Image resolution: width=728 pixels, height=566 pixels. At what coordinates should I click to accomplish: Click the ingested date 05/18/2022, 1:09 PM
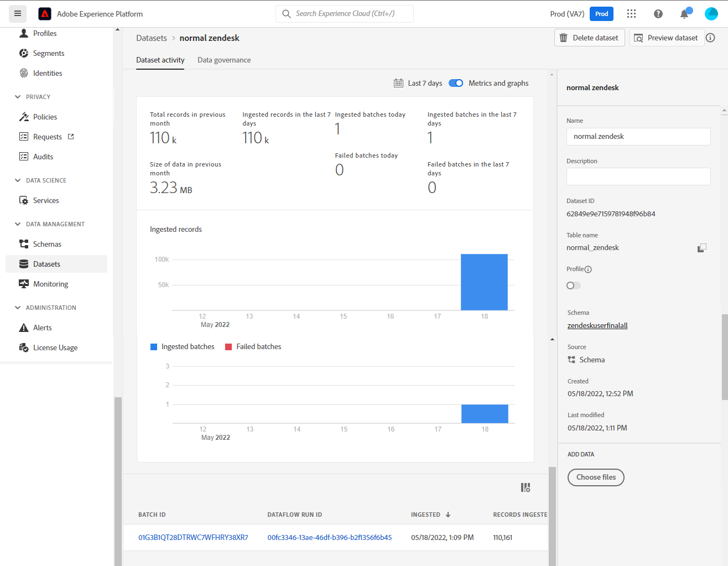click(443, 537)
